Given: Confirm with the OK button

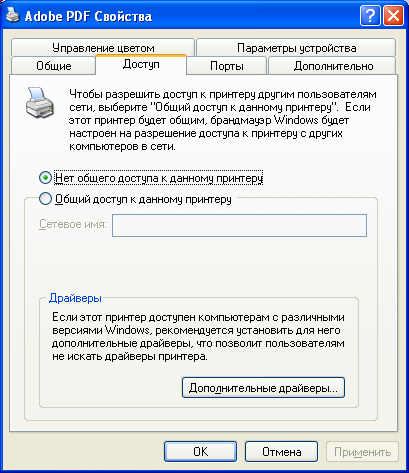Looking at the screenshot, I should 200,452.
